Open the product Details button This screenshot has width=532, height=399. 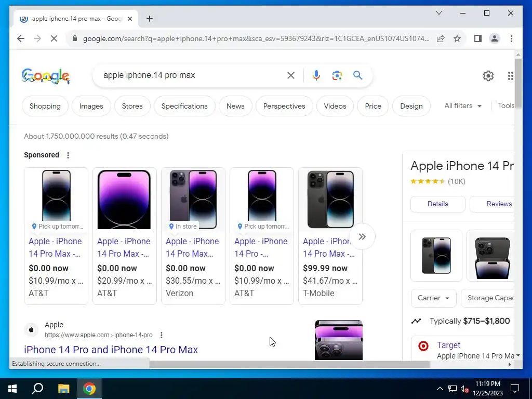point(437,204)
